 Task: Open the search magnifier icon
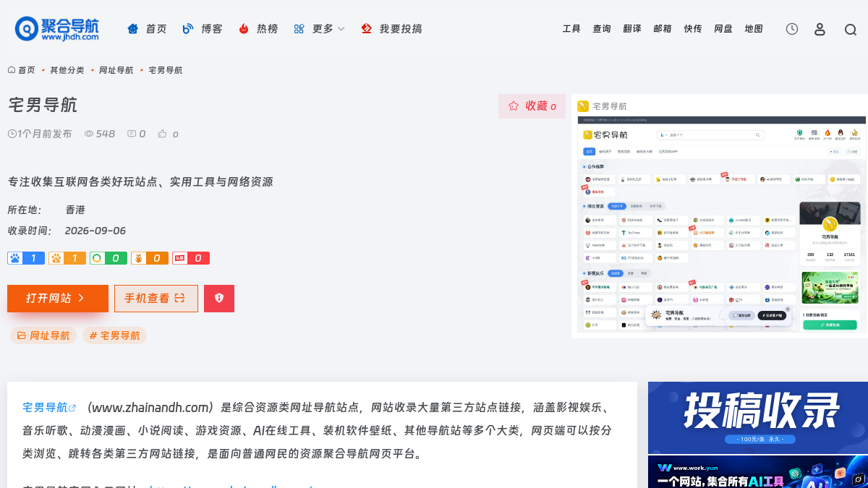click(851, 30)
